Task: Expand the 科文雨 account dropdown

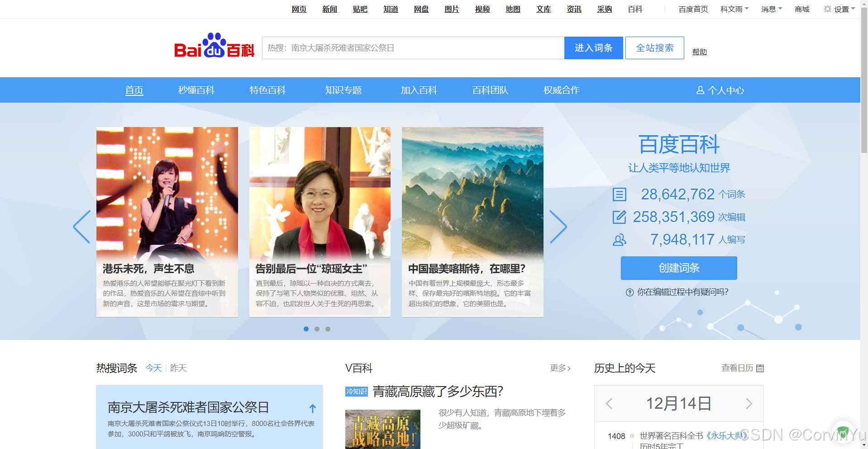Action: click(x=734, y=9)
